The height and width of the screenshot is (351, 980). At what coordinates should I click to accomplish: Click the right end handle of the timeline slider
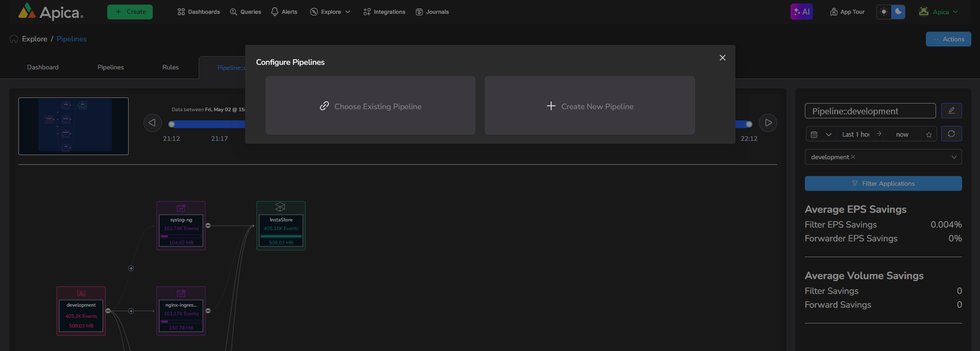[749, 124]
